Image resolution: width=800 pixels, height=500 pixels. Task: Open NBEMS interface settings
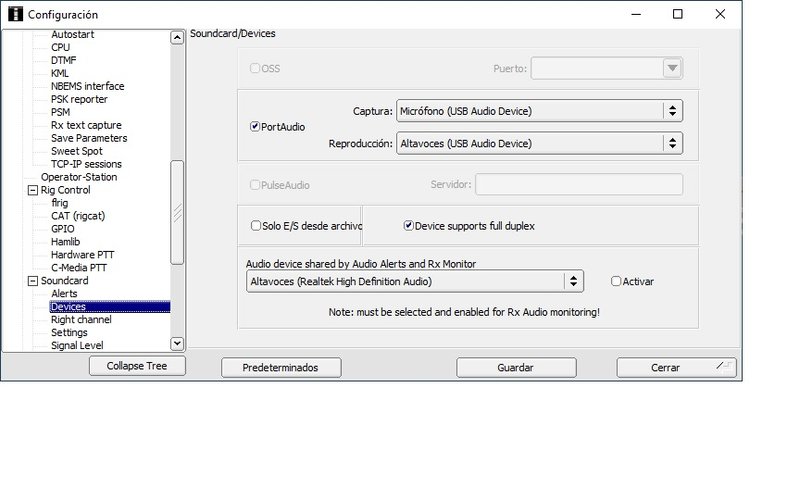pos(87,86)
